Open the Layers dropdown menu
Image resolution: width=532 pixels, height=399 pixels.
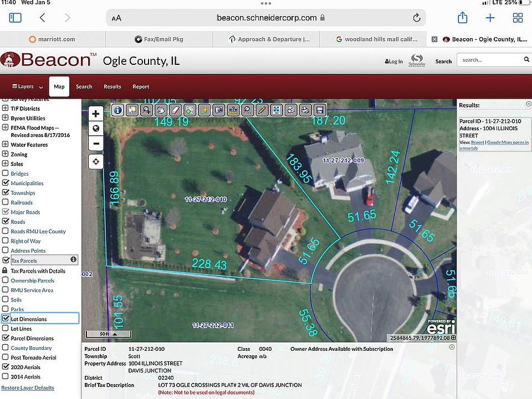pos(28,86)
